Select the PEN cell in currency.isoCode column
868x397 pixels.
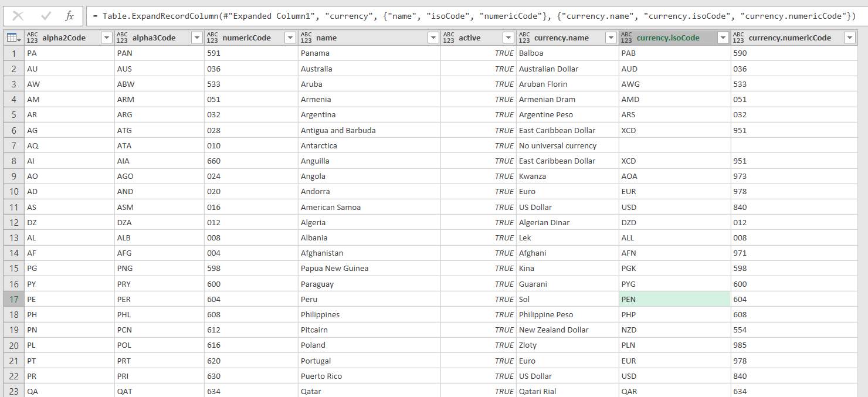pyautogui.click(x=674, y=299)
